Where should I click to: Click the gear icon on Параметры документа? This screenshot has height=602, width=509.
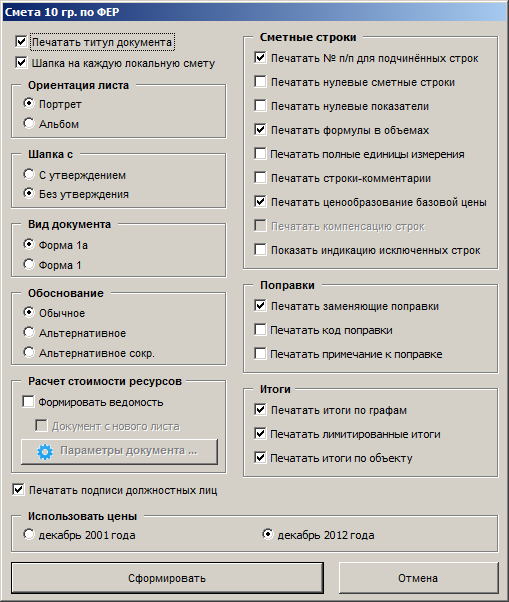point(45,452)
